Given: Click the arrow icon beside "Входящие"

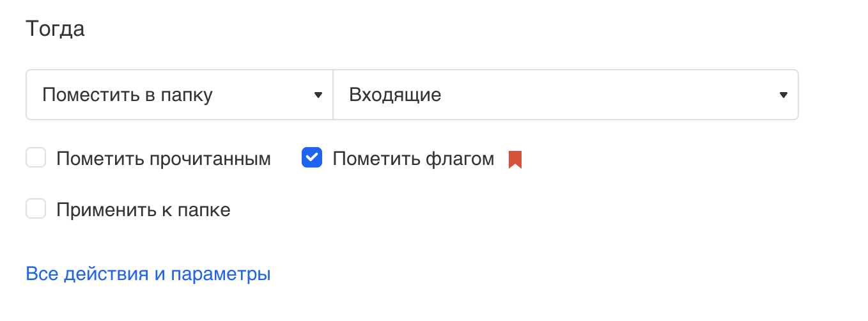Looking at the screenshot, I should (x=784, y=95).
